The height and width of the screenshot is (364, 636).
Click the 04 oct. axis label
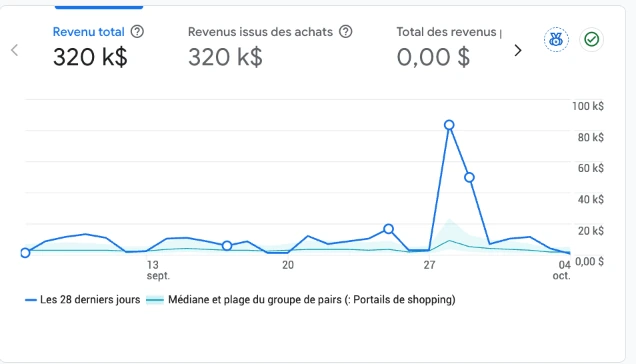(x=562, y=270)
